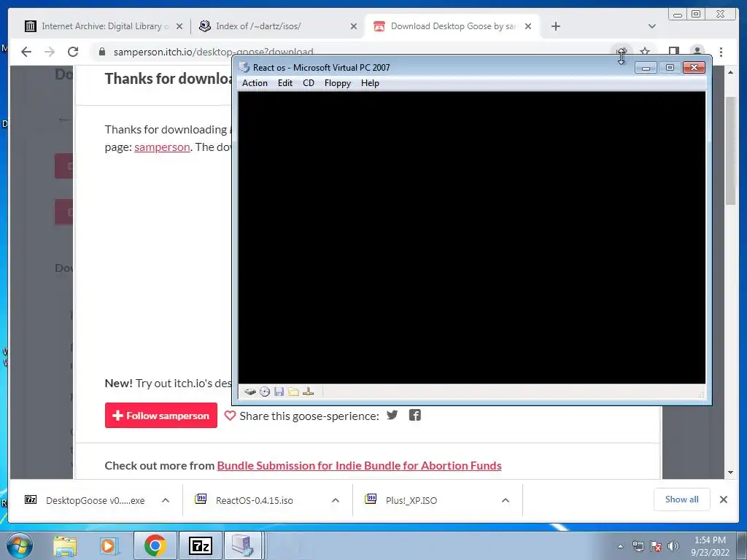Switch to Chrome on the taskbar
The height and width of the screenshot is (560, 747).
pyautogui.click(x=155, y=545)
